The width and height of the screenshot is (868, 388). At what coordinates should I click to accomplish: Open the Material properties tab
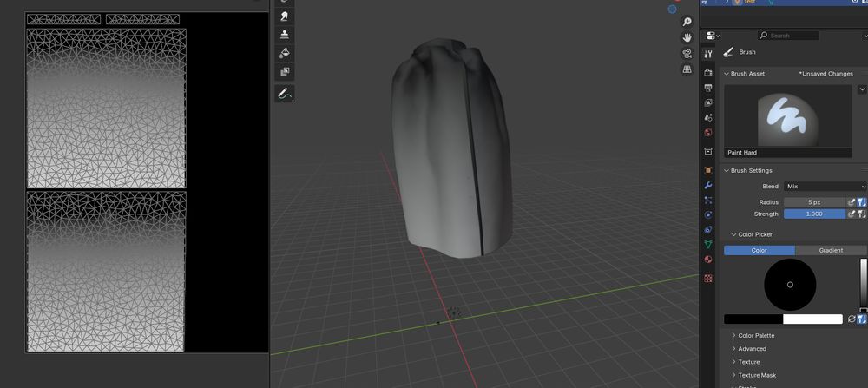pos(708,260)
